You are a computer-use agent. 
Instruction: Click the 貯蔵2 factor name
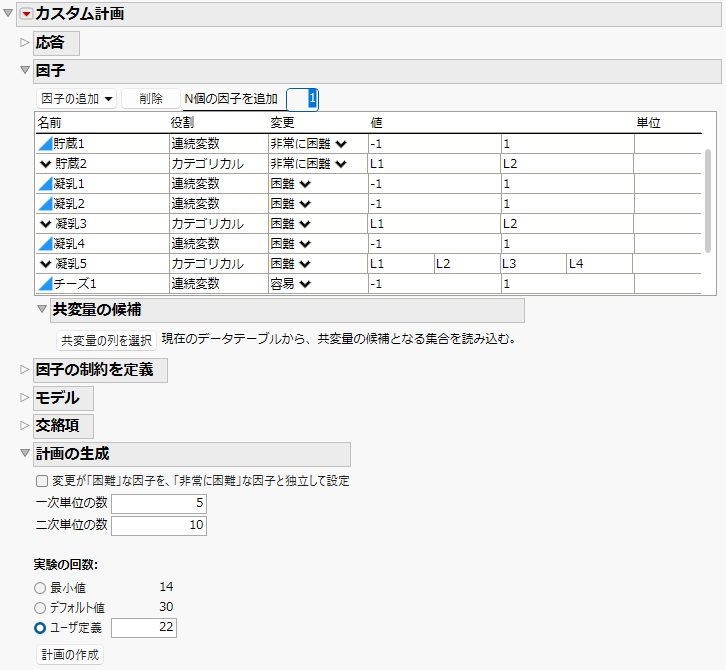(71, 164)
